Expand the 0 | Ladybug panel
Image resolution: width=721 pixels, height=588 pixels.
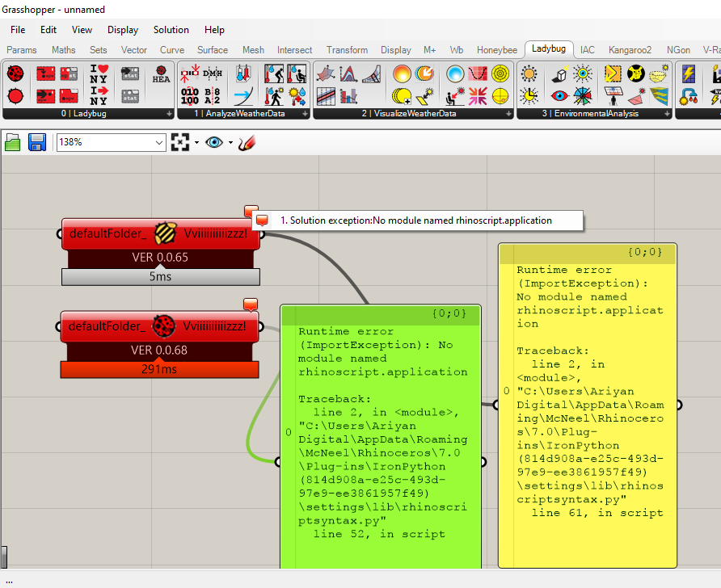coord(169,113)
